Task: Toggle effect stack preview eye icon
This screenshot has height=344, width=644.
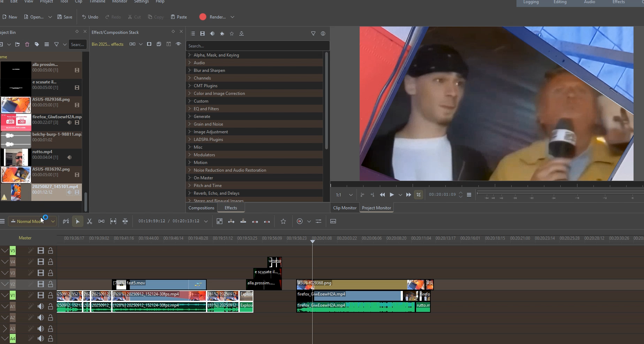Action: [178, 44]
